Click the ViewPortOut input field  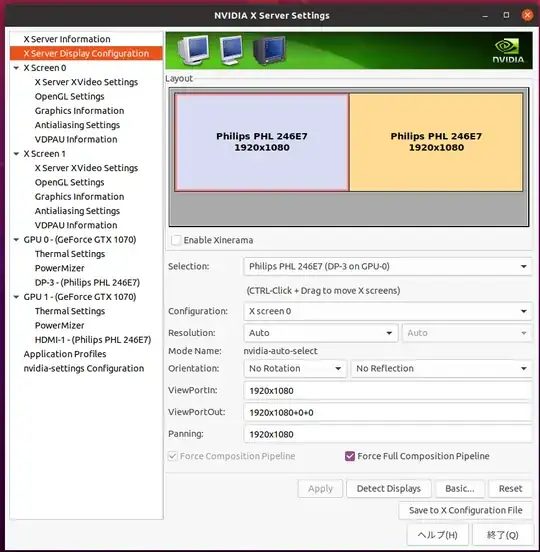(x=387, y=413)
